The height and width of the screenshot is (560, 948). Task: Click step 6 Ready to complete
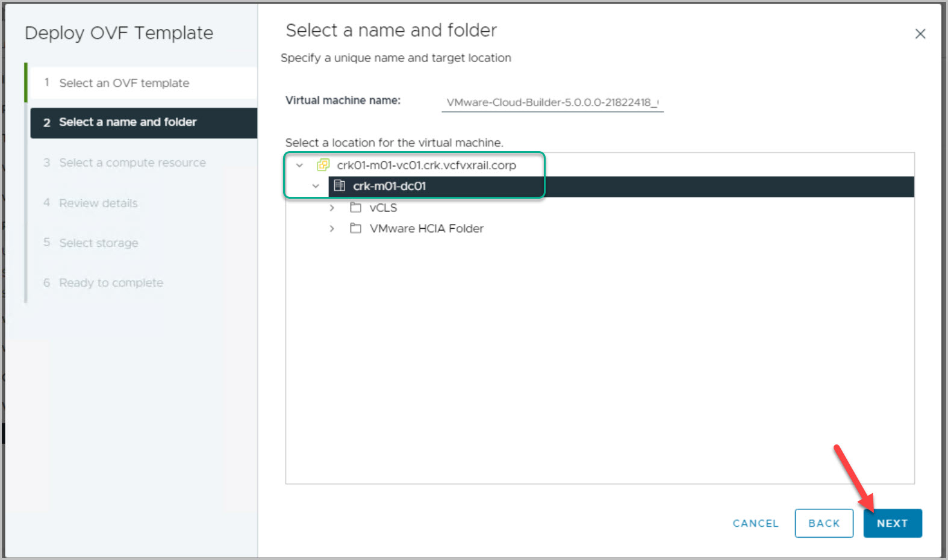pos(111,283)
